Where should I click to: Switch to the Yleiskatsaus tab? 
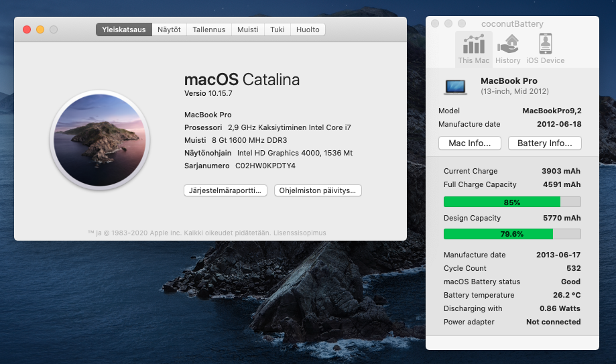tap(124, 29)
